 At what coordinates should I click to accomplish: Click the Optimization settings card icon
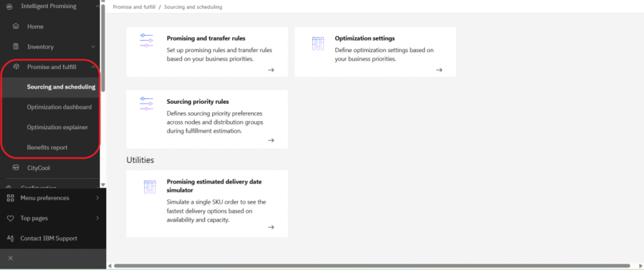(x=318, y=43)
